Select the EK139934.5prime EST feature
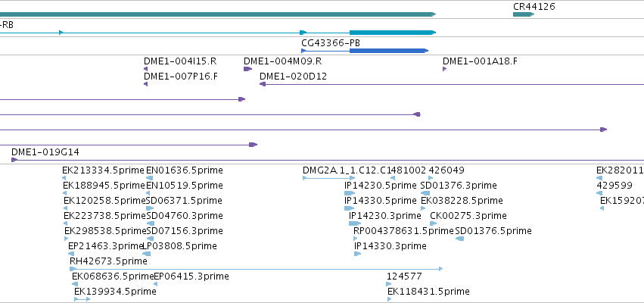 [82, 299]
